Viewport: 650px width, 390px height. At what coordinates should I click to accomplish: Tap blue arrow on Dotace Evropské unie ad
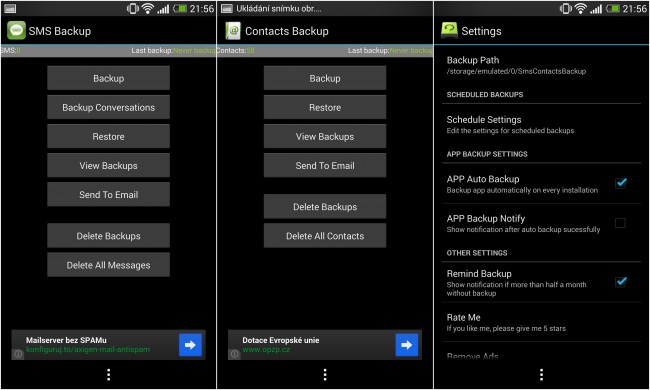(x=407, y=345)
